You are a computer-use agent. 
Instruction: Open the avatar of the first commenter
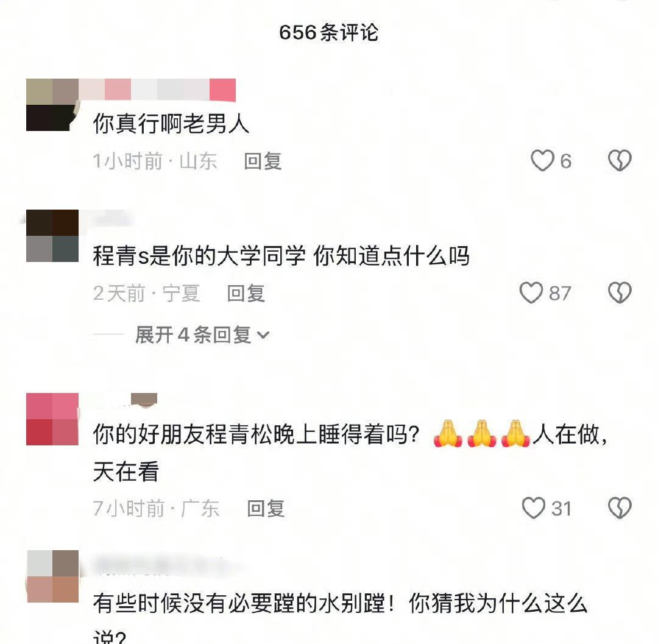(x=52, y=105)
